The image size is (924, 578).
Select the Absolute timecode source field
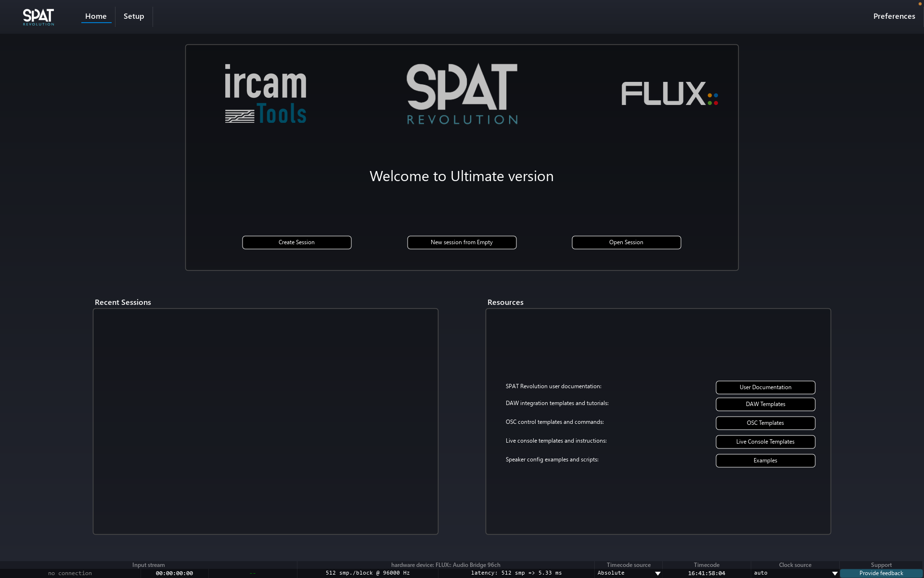(x=623, y=573)
